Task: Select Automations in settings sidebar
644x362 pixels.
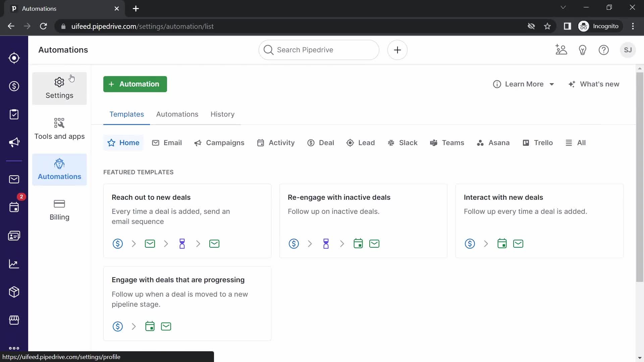Action: [x=59, y=170]
